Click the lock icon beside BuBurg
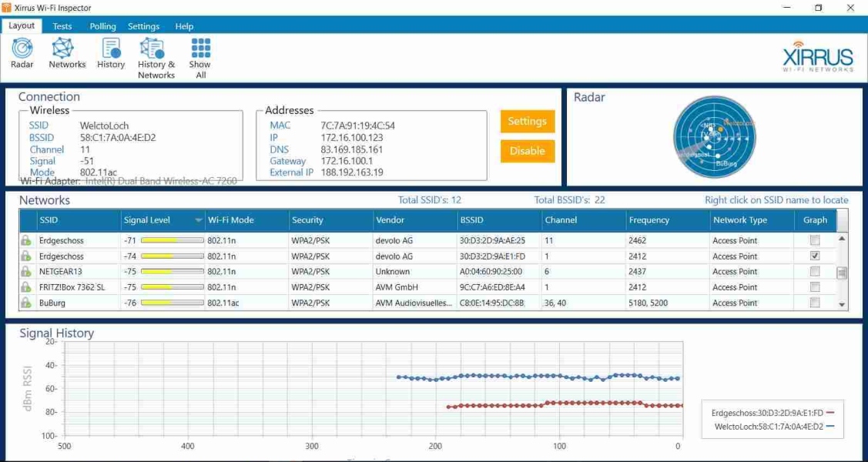Image resolution: width=868 pixels, height=462 pixels. [x=25, y=303]
